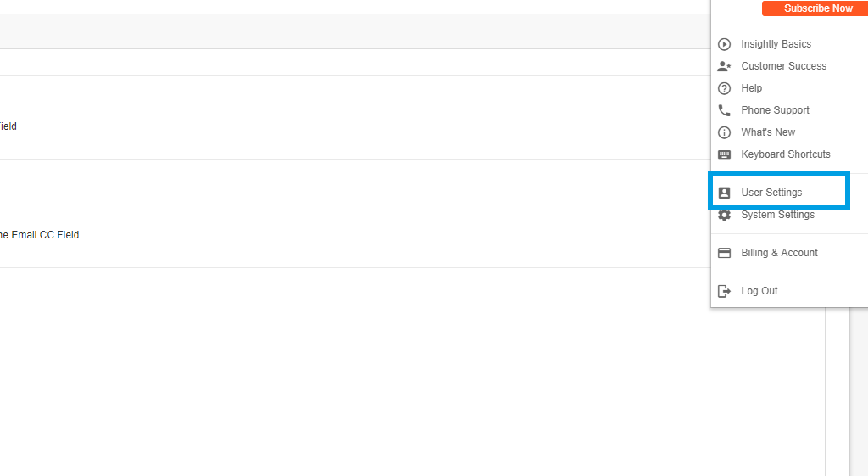This screenshot has width=868, height=476.
Task: Click the User Settings profile icon
Action: pyautogui.click(x=724, y=193)
